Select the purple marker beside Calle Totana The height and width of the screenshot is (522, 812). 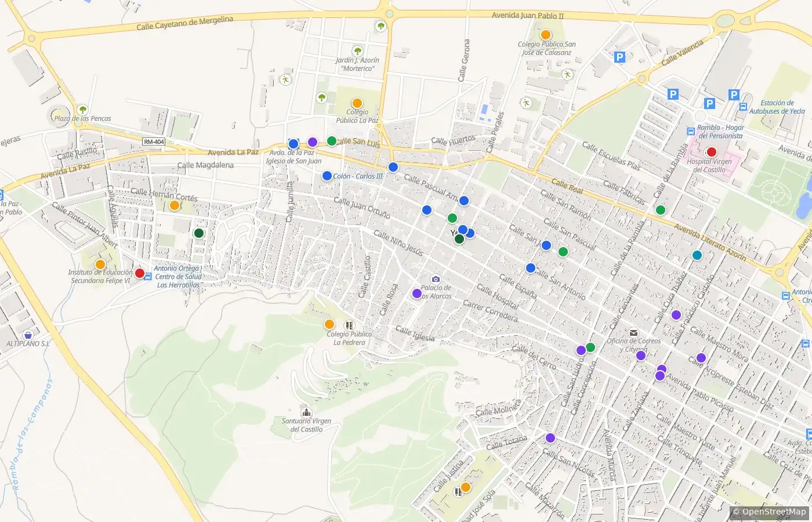pos(550,438)
